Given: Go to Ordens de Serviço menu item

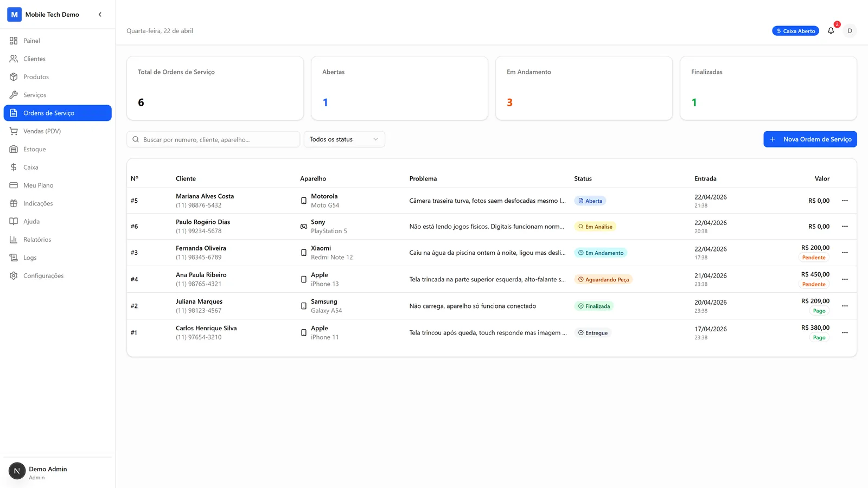Looking at the screenshot, I should tap(58, 113).
